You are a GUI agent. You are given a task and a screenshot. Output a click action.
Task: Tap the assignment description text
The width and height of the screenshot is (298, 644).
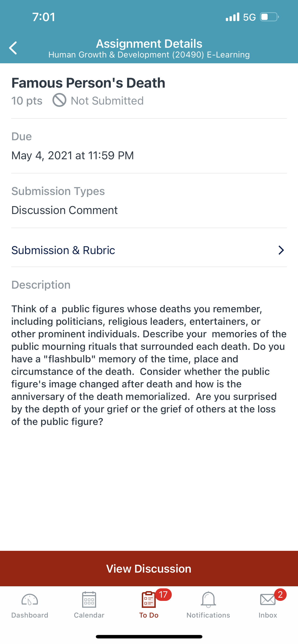coord(149,365)
